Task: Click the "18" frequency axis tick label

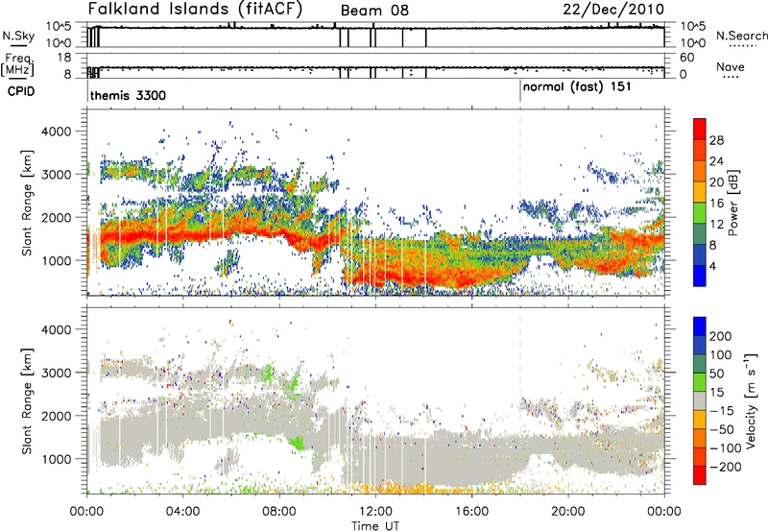Action: [x=64, y=58]
